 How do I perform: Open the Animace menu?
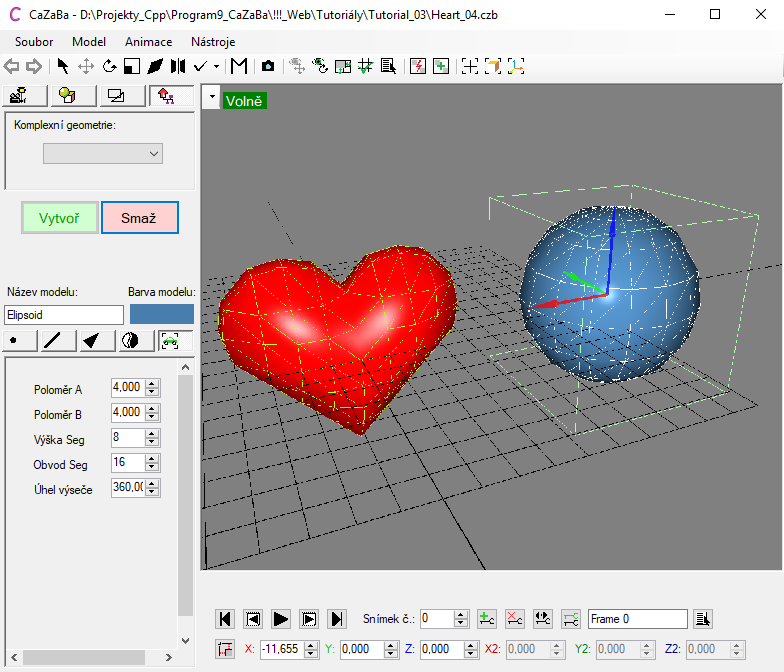point(148,42)
